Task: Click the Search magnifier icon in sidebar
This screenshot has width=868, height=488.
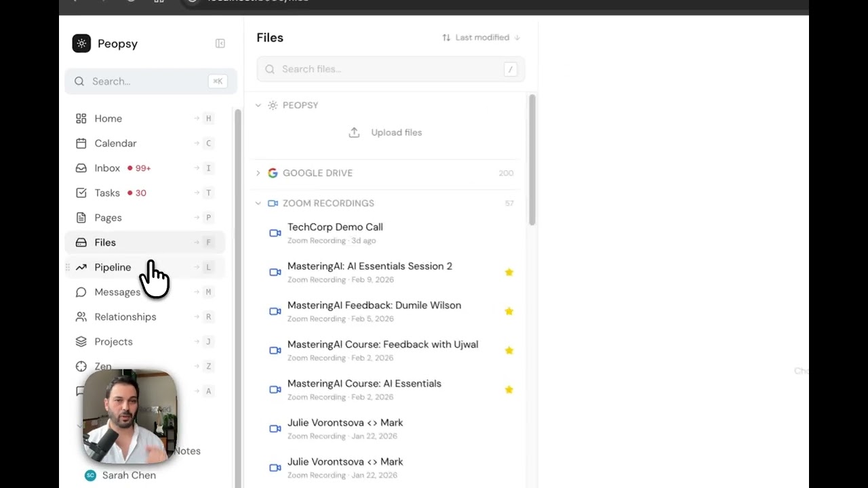Action: tap(79, 81)
